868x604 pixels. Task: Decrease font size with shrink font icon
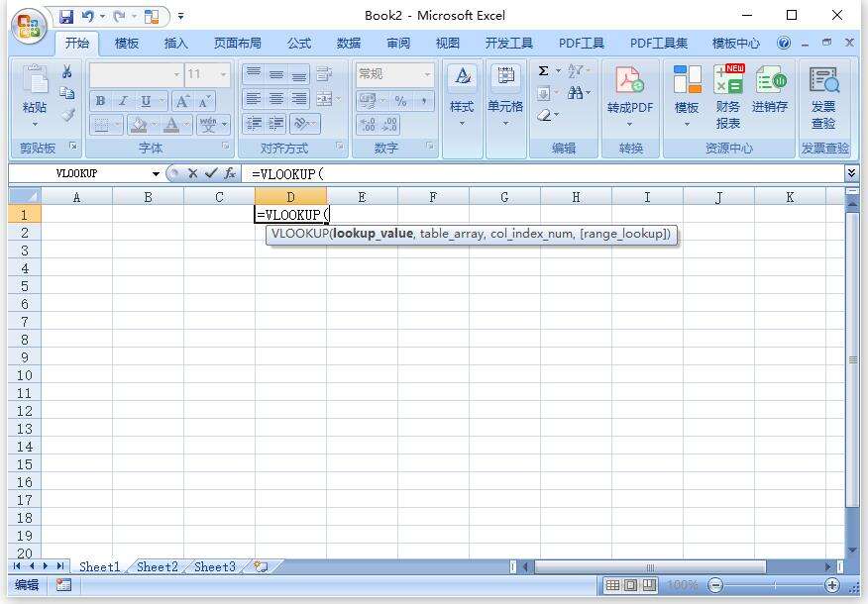click(x=204, y=101)
